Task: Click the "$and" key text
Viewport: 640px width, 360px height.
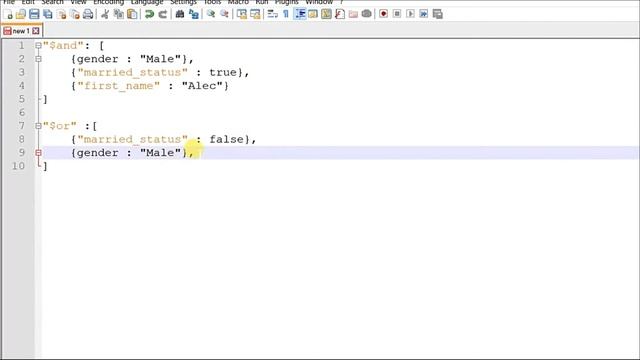Action: point(63,46)
